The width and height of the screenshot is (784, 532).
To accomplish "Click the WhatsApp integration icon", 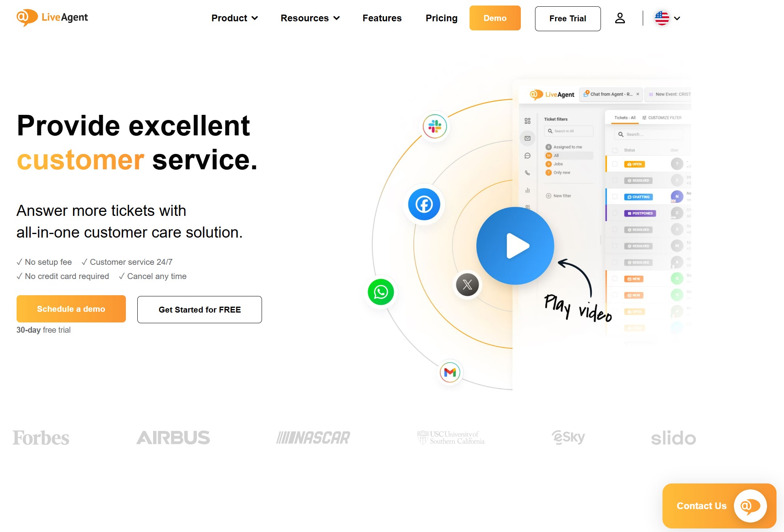I will click(x=380, y=291).
